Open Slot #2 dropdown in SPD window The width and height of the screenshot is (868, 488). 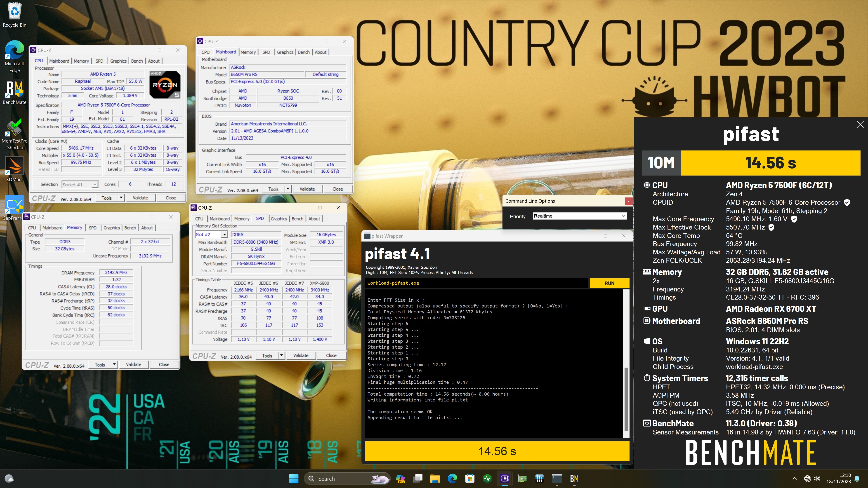tap(211, 235)
